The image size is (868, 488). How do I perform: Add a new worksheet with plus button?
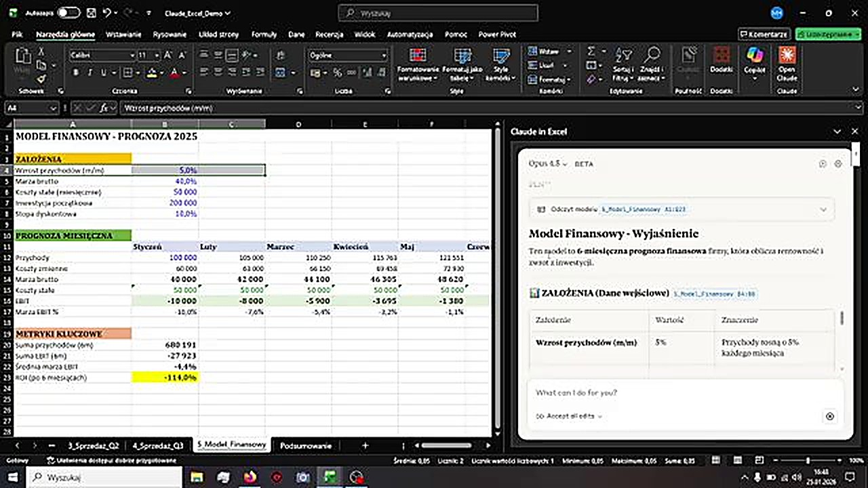[x=365, y=445]
